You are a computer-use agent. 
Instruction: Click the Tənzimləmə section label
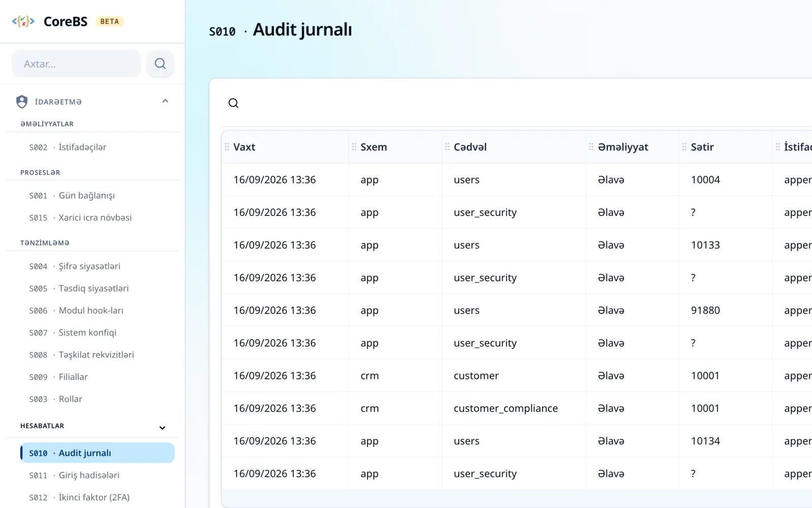pos(45,243)
